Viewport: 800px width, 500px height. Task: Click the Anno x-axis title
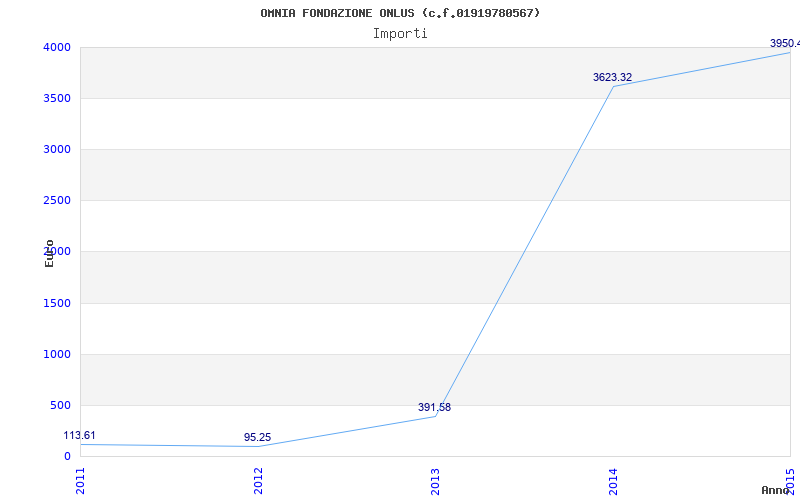(x=775, y=490)
